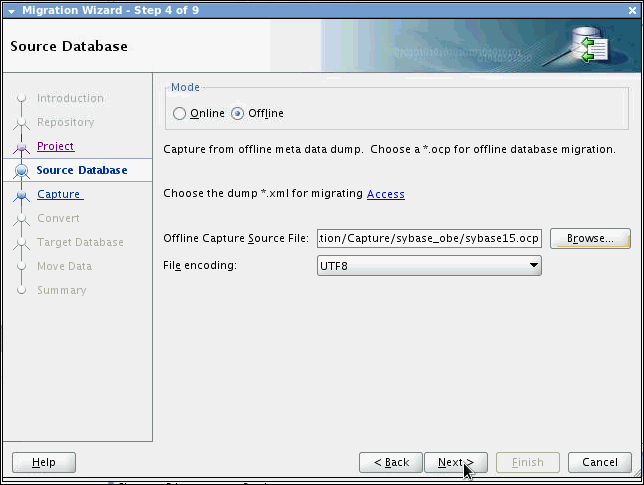Select the Source Database step

(82, 170)
